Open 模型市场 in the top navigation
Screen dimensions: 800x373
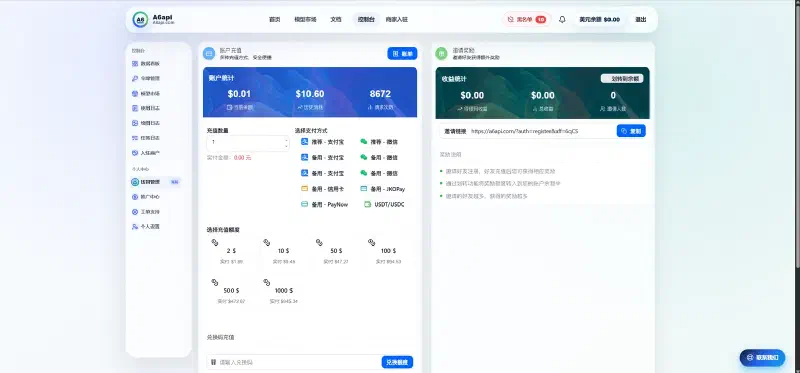[x=305, y=19]
